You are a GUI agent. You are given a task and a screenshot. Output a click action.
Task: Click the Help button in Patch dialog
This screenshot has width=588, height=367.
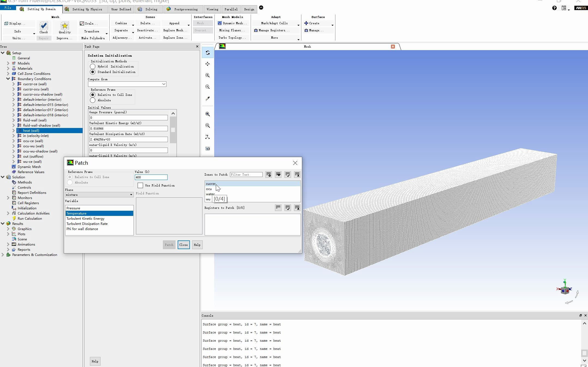[197, 245]
